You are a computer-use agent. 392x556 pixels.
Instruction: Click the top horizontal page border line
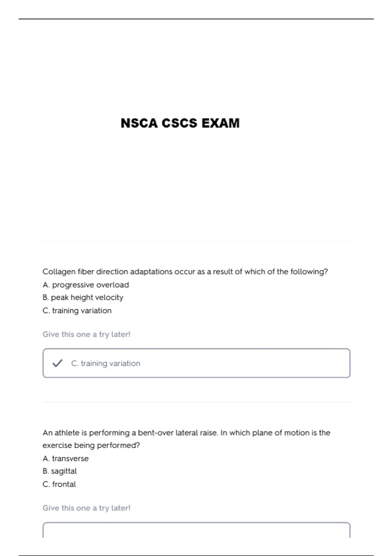point(196,19)
